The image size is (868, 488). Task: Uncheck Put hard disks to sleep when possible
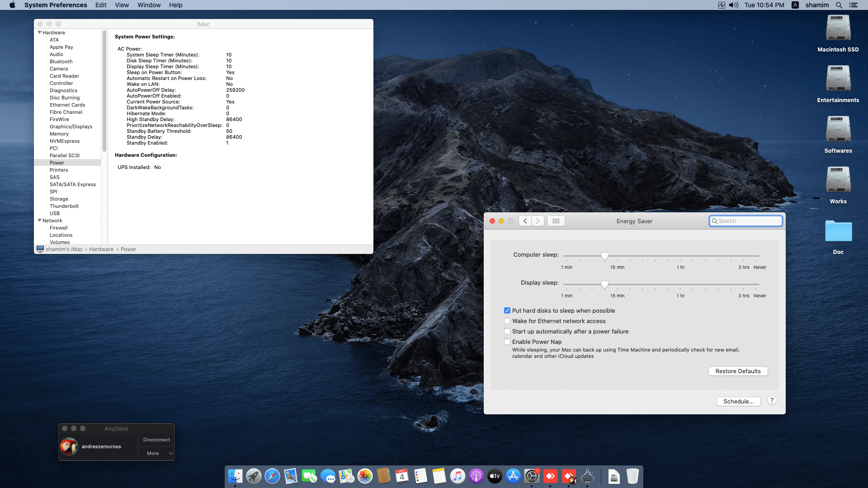coord(507,310)
